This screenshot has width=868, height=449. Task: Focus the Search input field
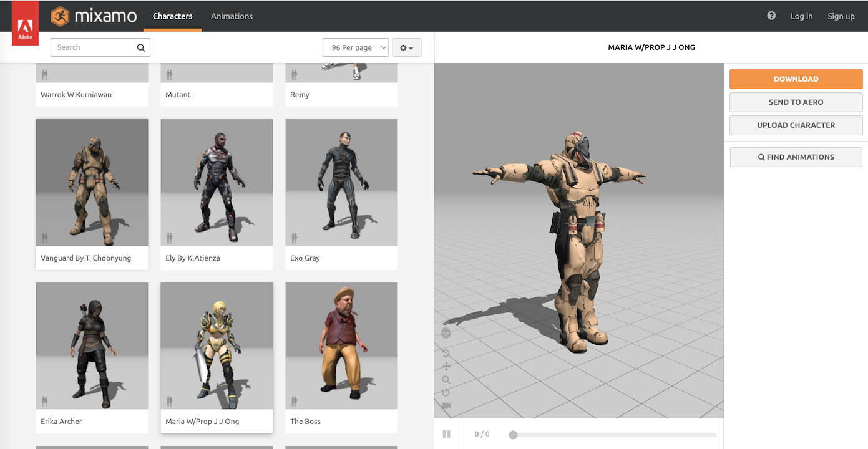point(100,47)
